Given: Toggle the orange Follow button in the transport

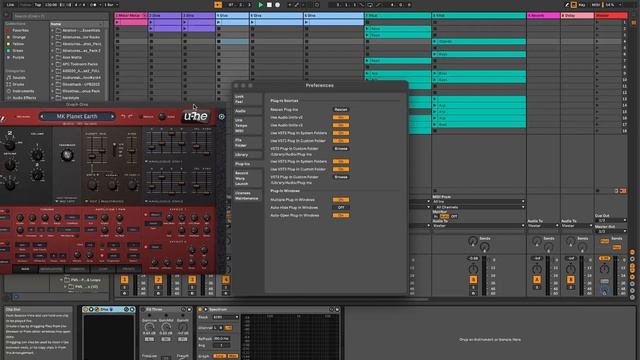Looking at the screenshot, I should click(x=218, y=5).
